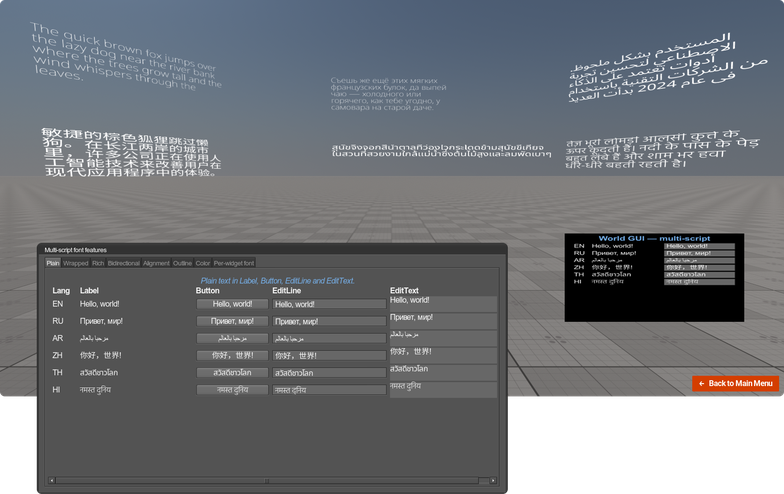Click the 'TH' language code in font window
784x494 pixels.
click(58, 372)
